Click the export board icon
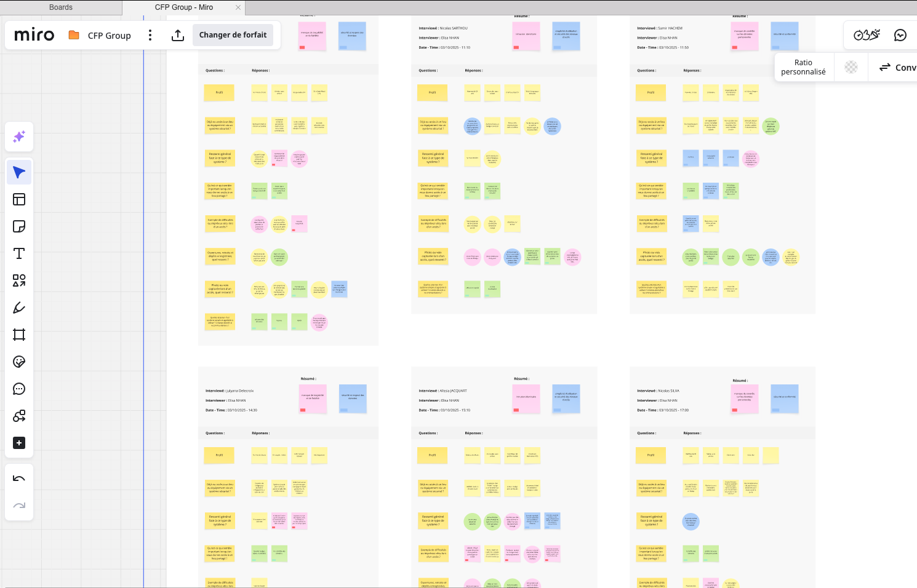This screenshot has height=588, width=917. 178,35
